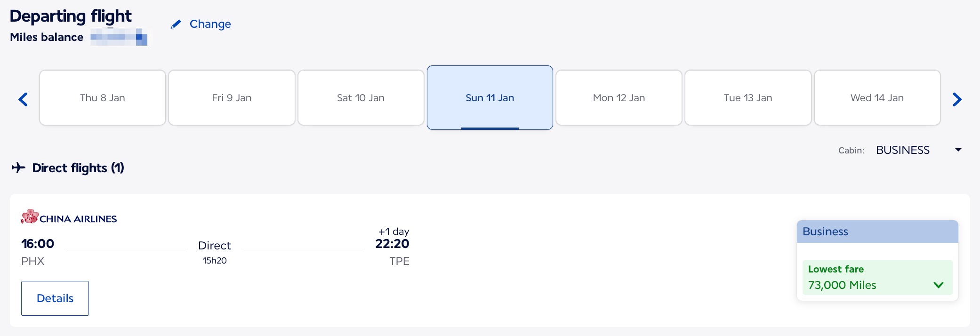
Task: Open the Cabin selection dropdown arrow
Action: click(x=958, y=150)
